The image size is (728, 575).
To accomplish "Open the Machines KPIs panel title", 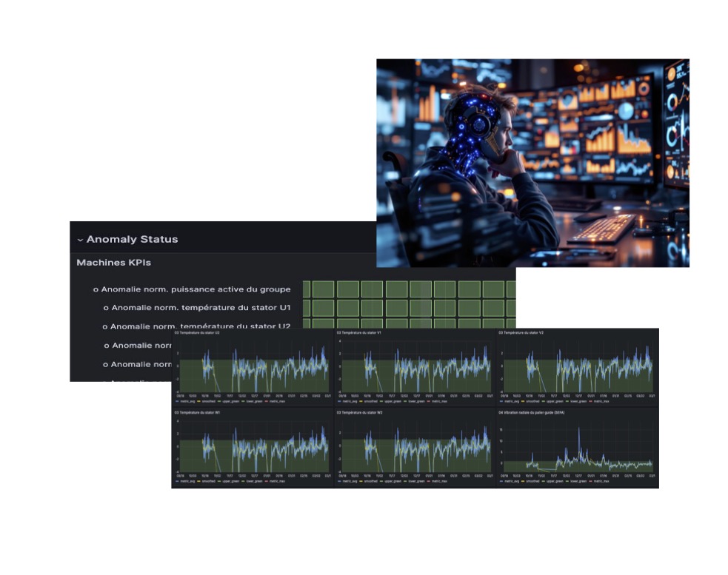I will [x=114, y=263].
